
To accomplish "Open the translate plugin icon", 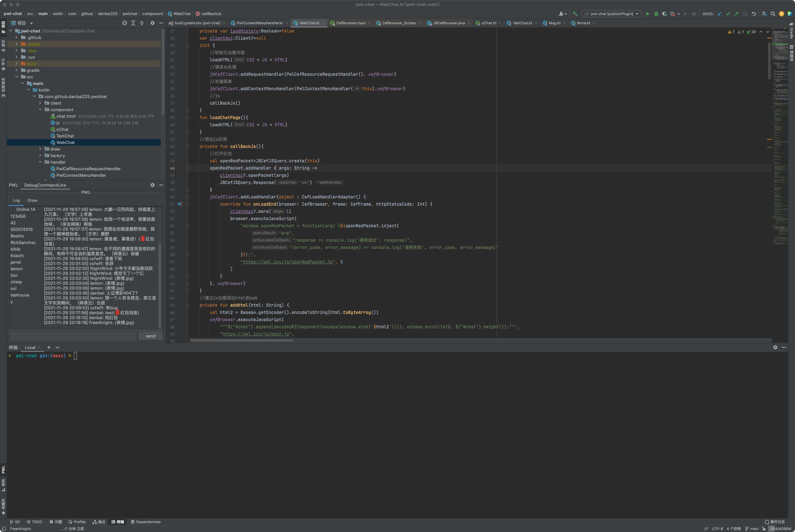I will (x=764, y=14).
